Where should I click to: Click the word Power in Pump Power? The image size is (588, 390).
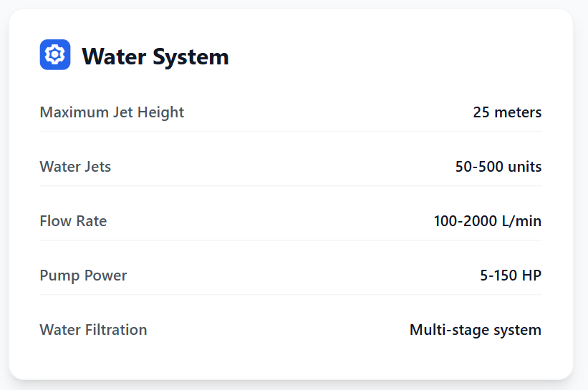tap(106, 276)
